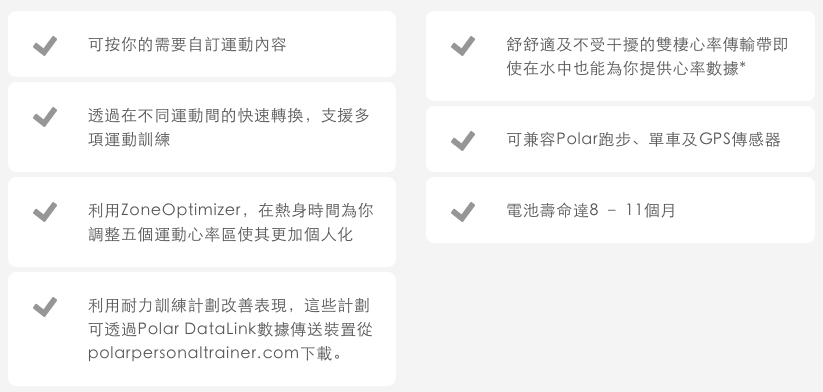Click the text 透過在不同運動間的快速轉換，支援多
The image size is (823, 392).
click(229, 115)
